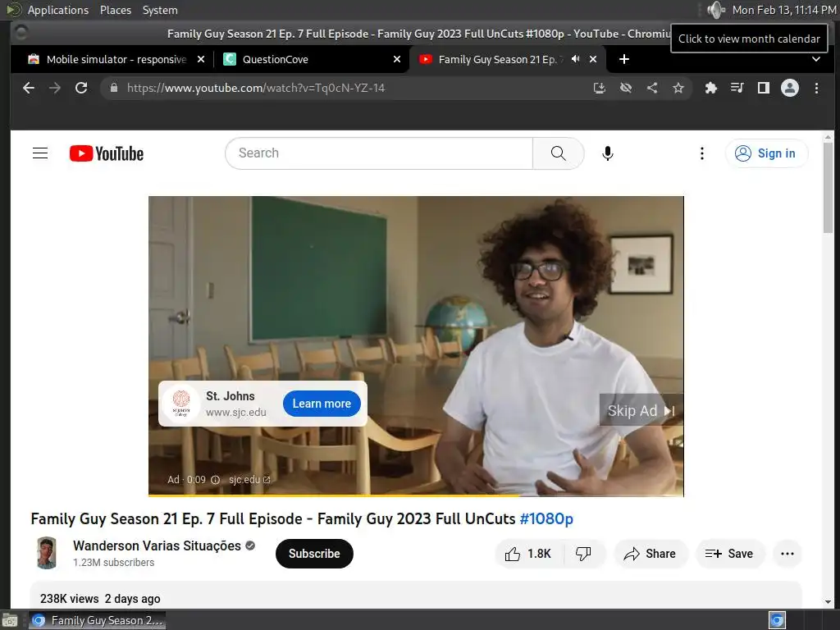
Task: Open the media control icon in toolbar
Action: click(x=737, y=88)
